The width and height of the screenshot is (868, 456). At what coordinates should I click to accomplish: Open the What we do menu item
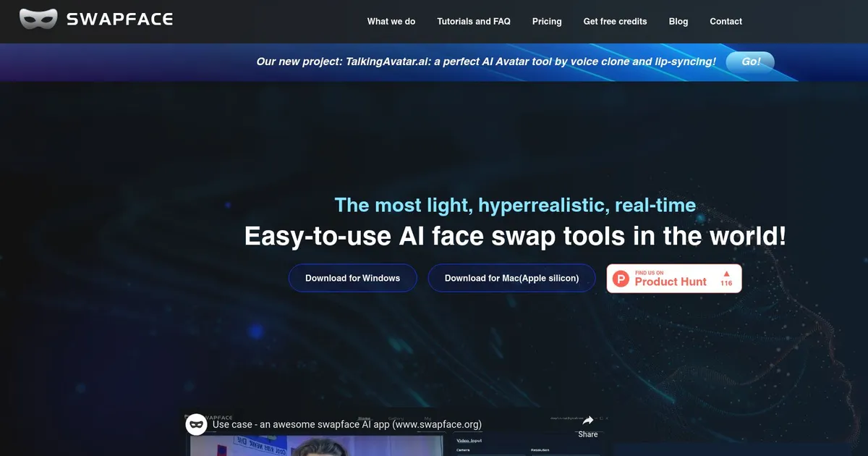point(391,22)
